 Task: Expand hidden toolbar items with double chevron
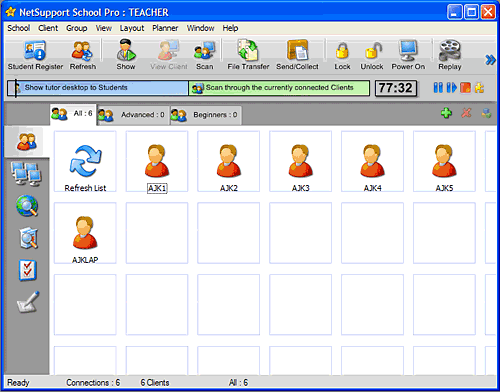[x=490, y=60]
